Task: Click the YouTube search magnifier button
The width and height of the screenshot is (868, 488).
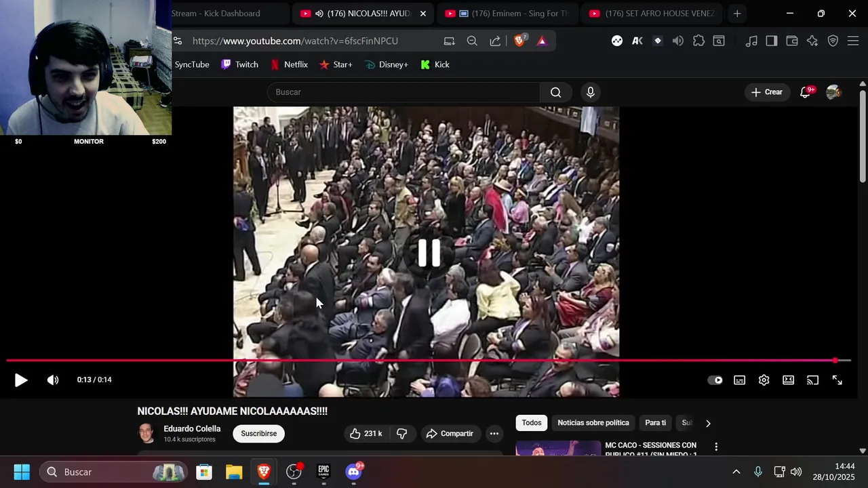Action: (556, 92)
